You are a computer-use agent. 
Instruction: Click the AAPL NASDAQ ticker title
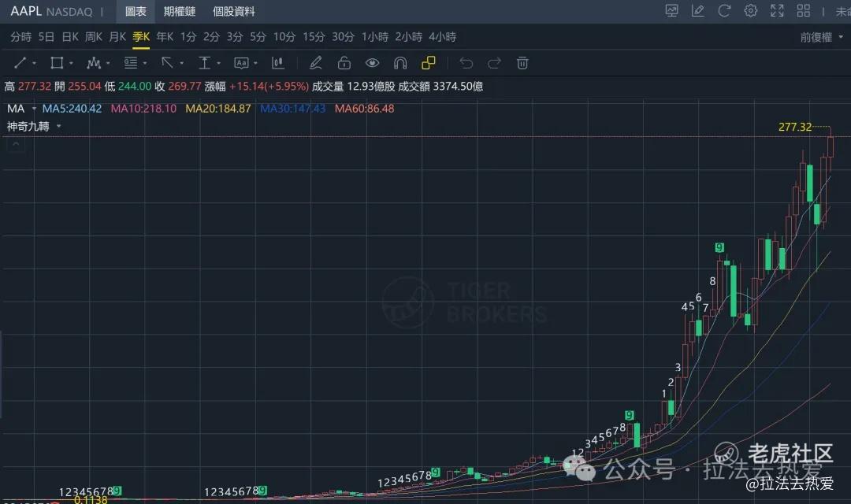point(51,11)
